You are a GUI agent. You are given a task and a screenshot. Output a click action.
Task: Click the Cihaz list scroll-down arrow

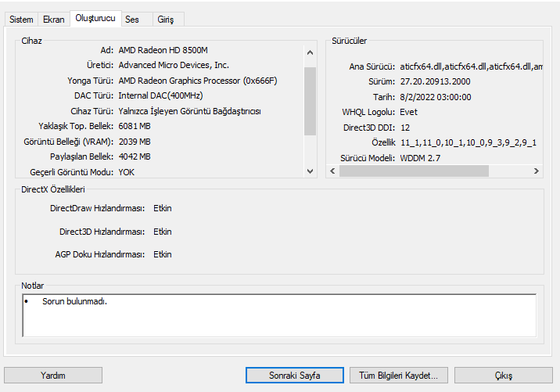[x=309, y=171]
